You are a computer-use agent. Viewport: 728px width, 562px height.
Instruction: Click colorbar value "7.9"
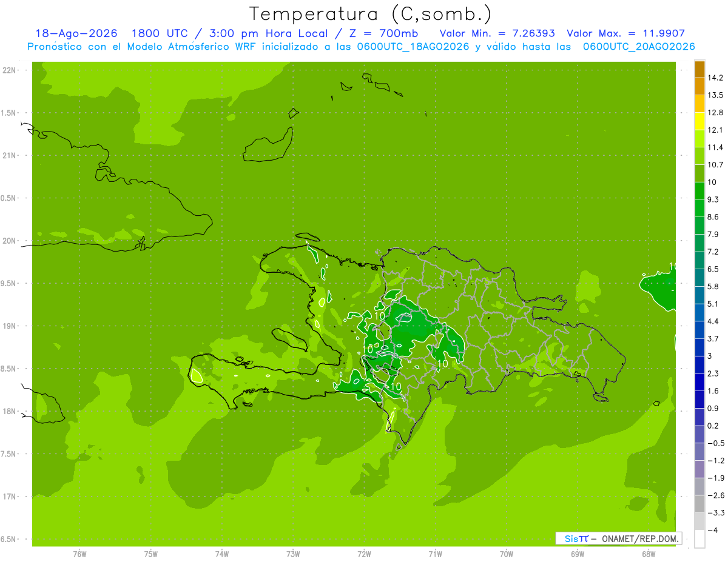pos(713,234)
